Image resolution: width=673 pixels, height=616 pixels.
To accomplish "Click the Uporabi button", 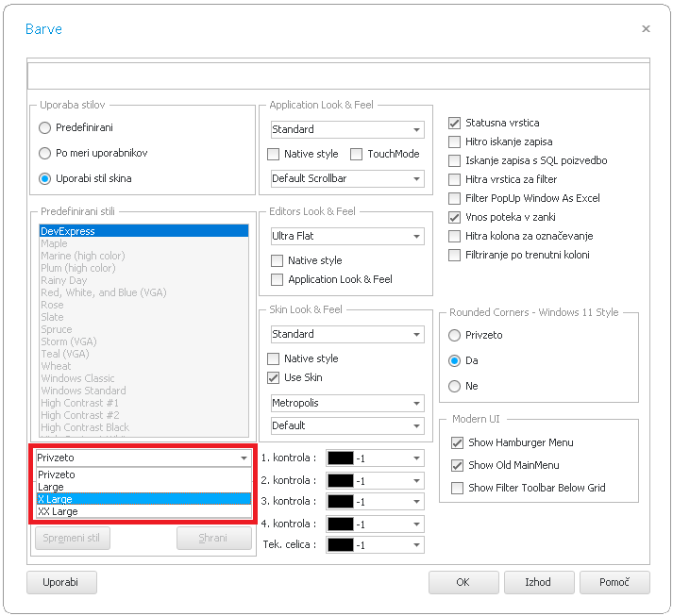I will pos(60,582).
